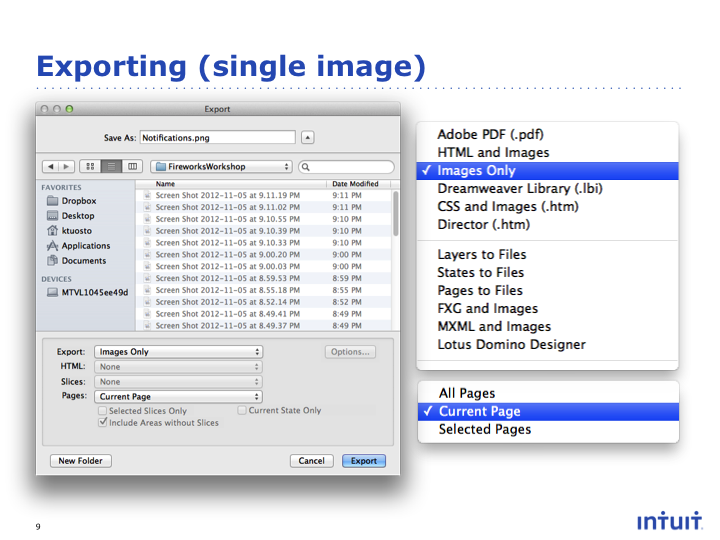
Task: Select Screen Shot at 8.55.18 PM
Action: (264, 290)
